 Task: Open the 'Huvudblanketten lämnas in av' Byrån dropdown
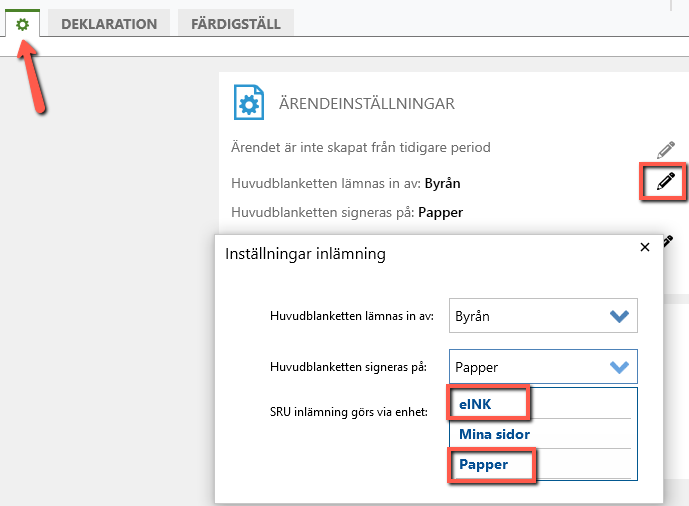click(x=543, y=316)
